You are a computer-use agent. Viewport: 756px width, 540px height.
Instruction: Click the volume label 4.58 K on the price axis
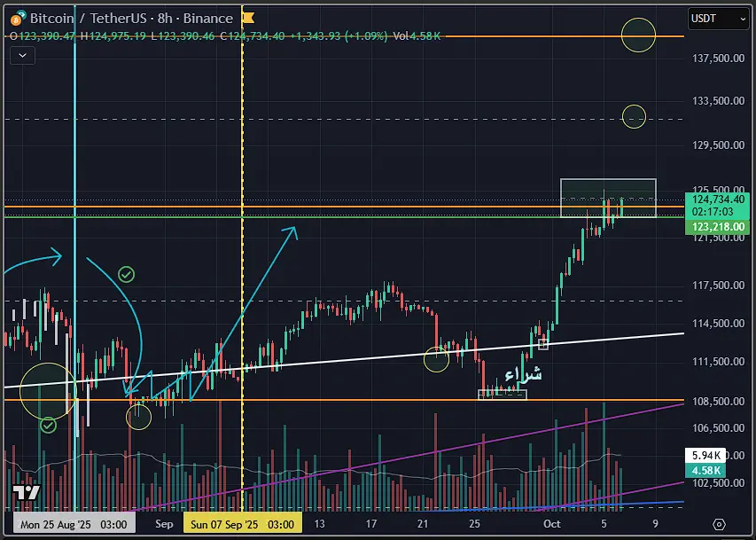[x=705, y=470]
